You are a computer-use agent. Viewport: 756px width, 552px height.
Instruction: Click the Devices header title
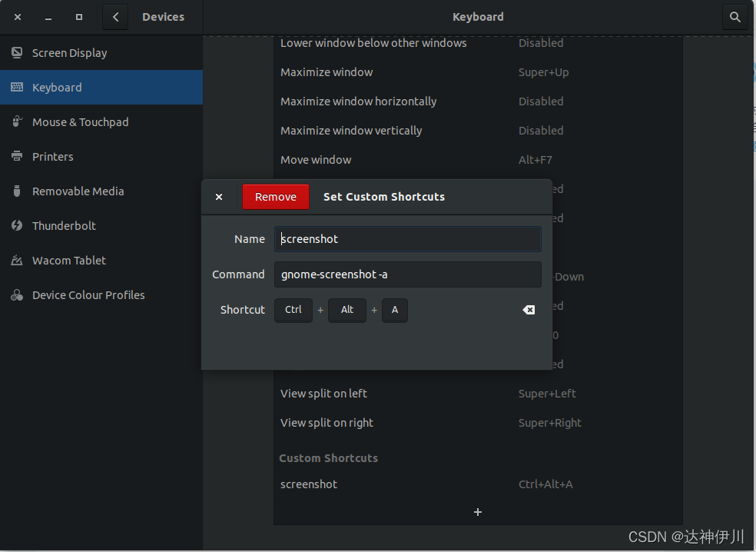coord(163,17)
